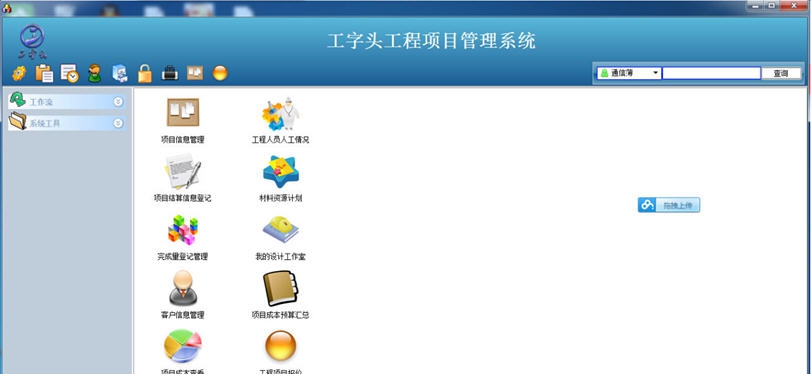Image resolution: width=811 pixels, height=374 pixels.
Task: Click the 材料资源计划 label text
Action: pyautogui.click(x=280, y=198)
